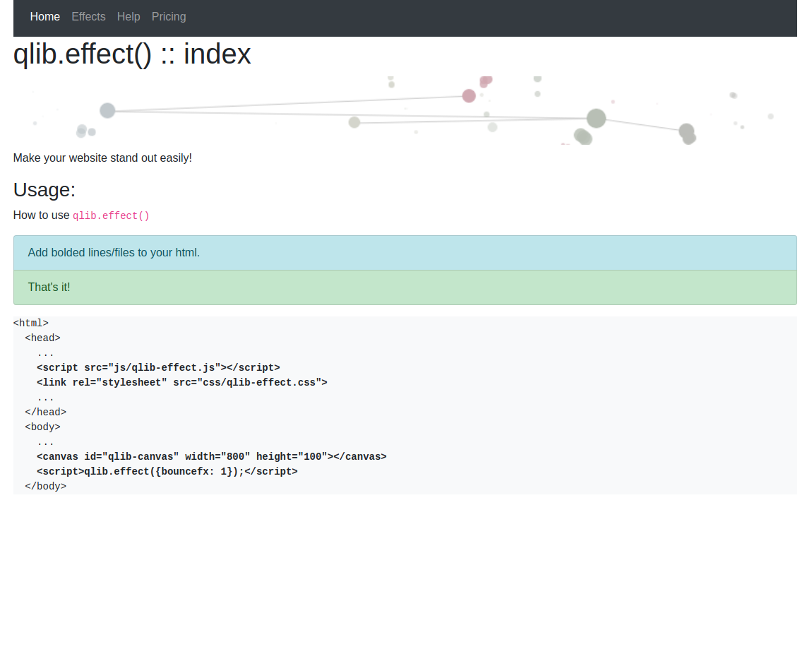The image size is (812, 671).
Task: Click the green 'That's it!' alert
Action: [x=405, y=287]
